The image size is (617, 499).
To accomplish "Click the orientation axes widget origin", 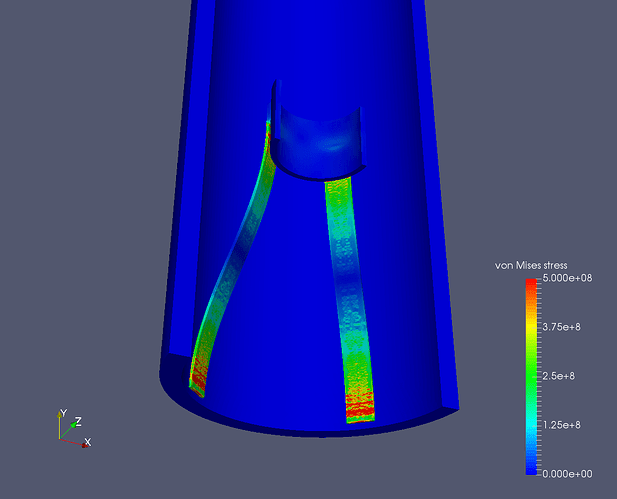I will click(59, 438).
